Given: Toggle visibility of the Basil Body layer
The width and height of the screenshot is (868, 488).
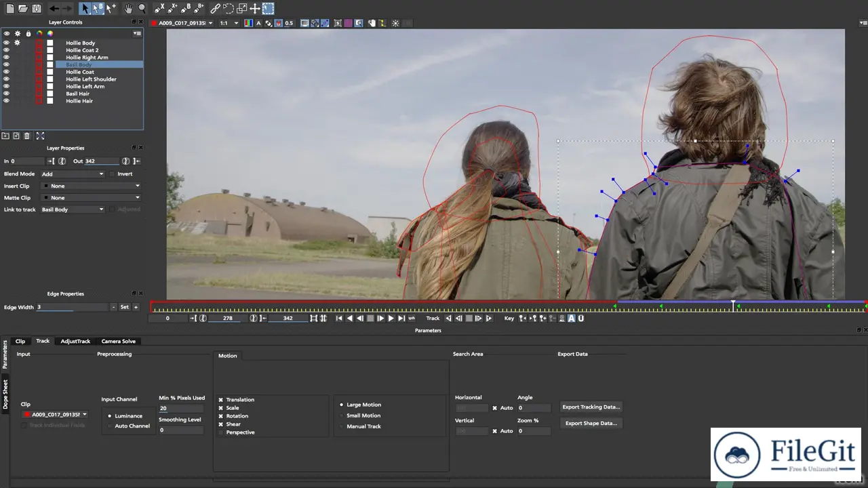Looking at the screenshot, I should 7,64.
